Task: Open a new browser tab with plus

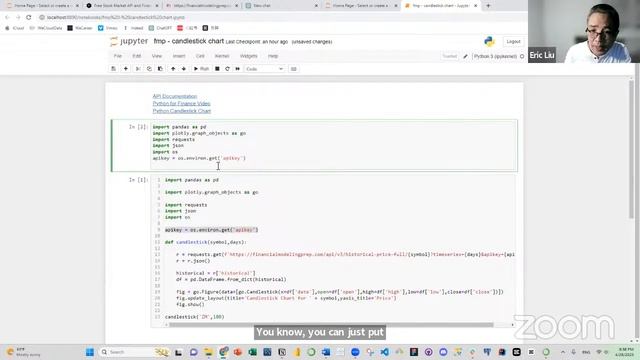Action: [488, 6]
